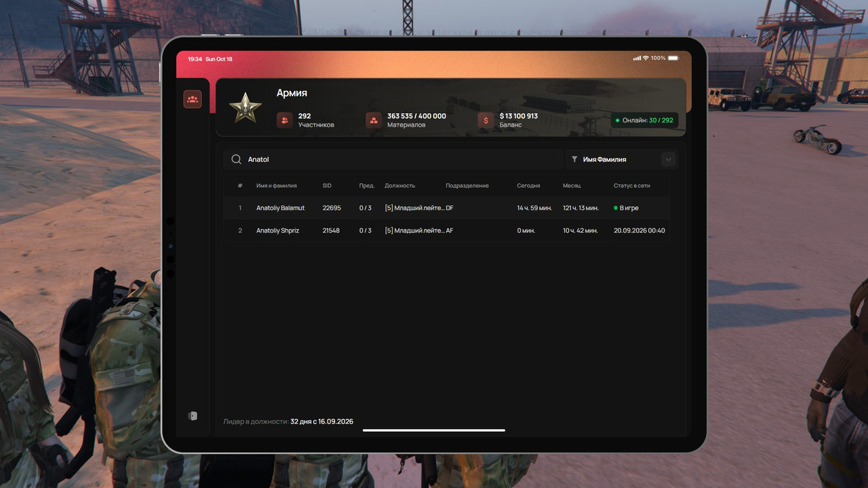Viewport: 868px width, 488px height.
Task: Open the Имя Фамилия search type dropdown
Action: click(x=621, y=159)
